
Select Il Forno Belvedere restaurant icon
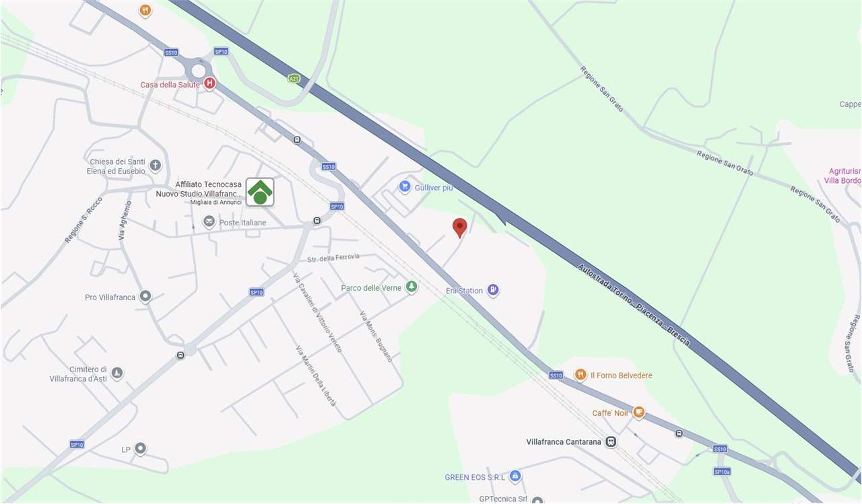(x=581, y=375)
